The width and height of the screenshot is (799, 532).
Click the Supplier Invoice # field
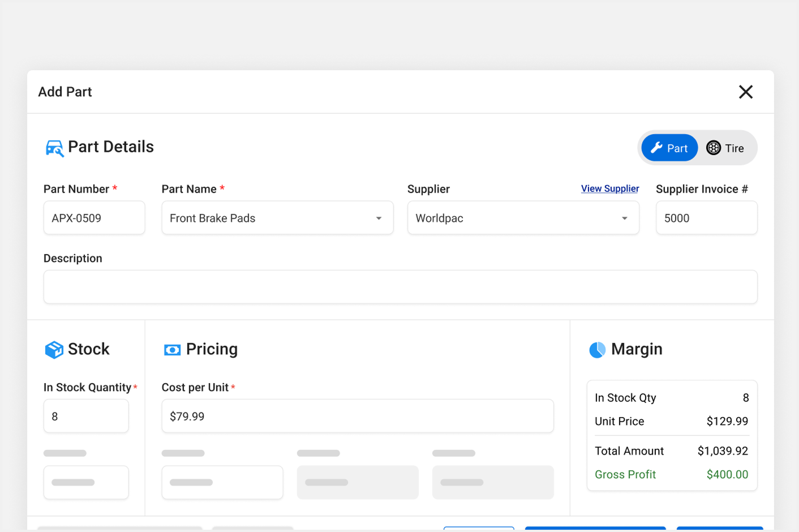[706, 218]
